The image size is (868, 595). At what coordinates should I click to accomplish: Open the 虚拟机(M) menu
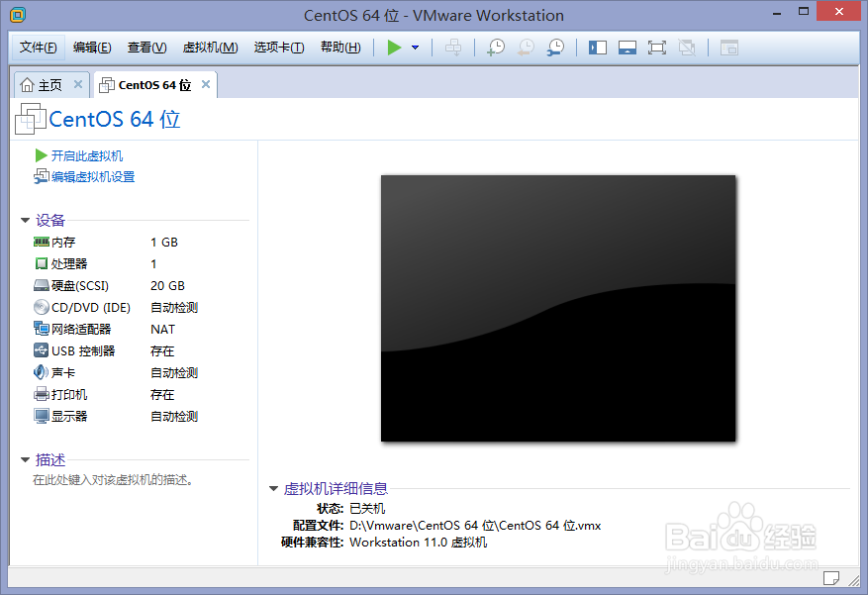pos(211,48)
